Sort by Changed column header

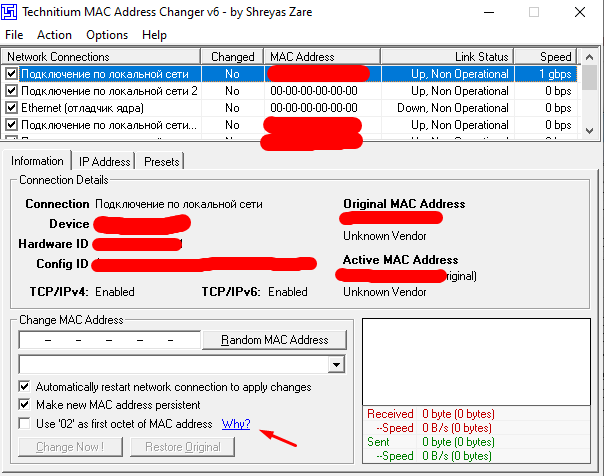232,57
